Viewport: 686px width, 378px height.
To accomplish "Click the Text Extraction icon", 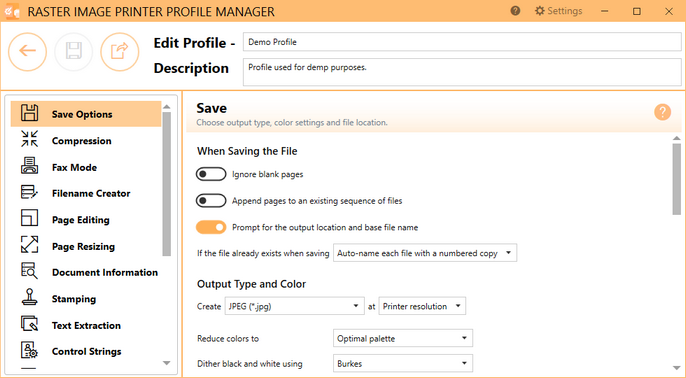I will coord(29,324).
